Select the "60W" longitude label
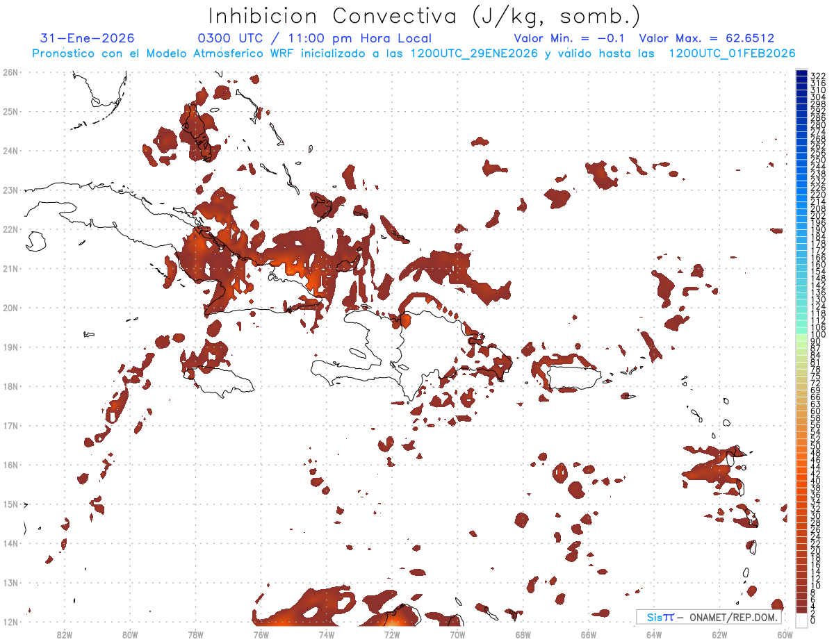This screenshot has width=834, height=644. click(x=785, y=634)
